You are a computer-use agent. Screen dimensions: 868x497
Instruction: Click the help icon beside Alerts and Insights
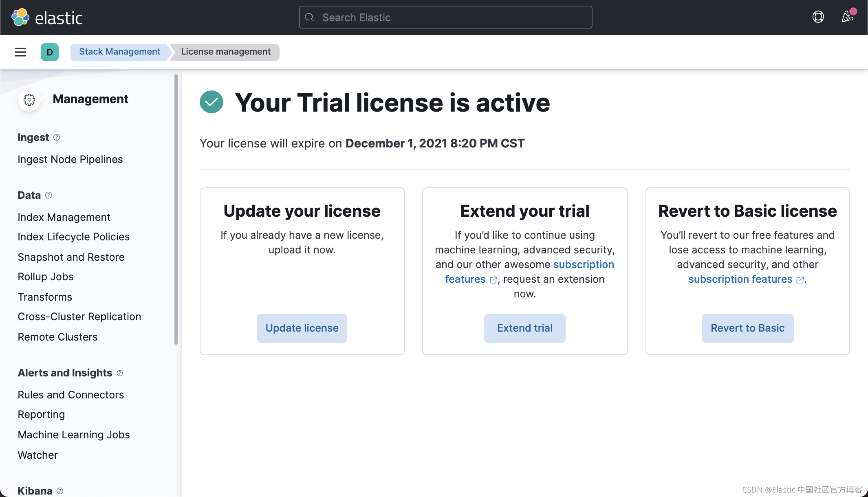point(120,373)
